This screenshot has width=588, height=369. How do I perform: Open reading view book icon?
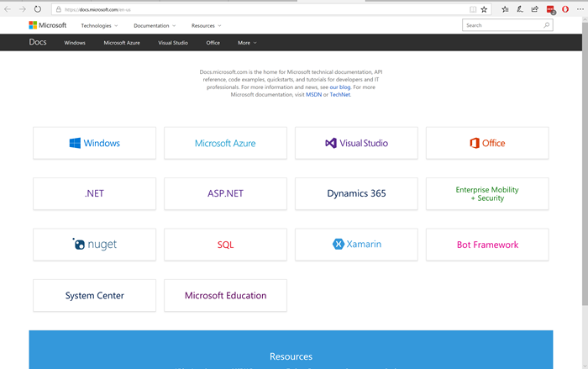click(x=473, y=10)
